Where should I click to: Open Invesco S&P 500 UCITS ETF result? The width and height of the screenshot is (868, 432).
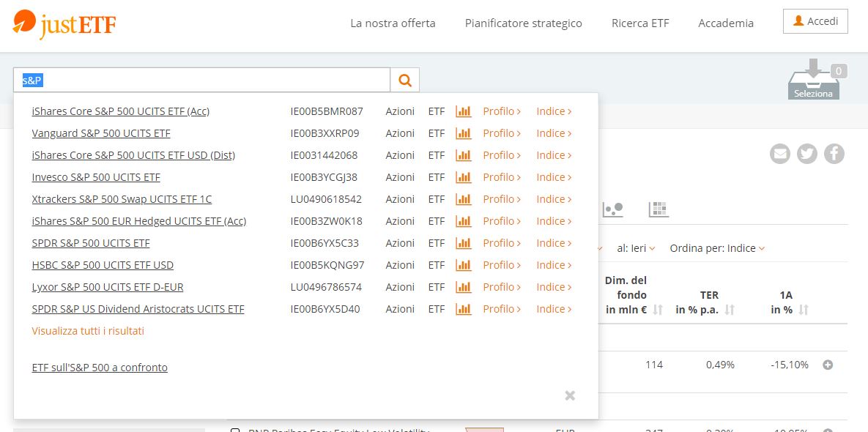[96, 177]
